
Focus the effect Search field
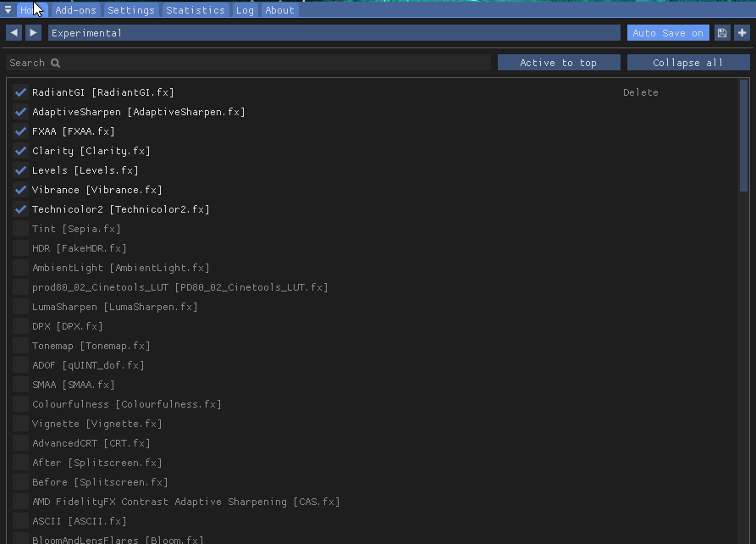[x=248, y=63]
